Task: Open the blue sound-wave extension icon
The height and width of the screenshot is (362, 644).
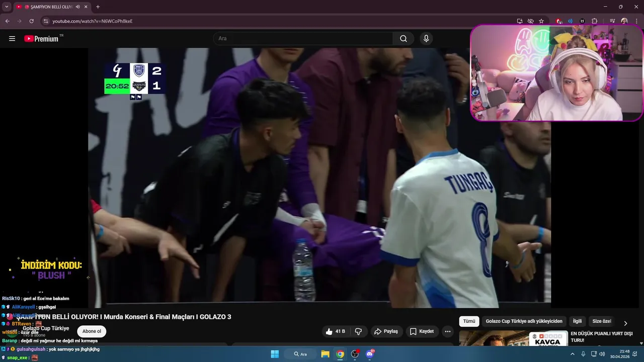Action: tap(570, 21)
